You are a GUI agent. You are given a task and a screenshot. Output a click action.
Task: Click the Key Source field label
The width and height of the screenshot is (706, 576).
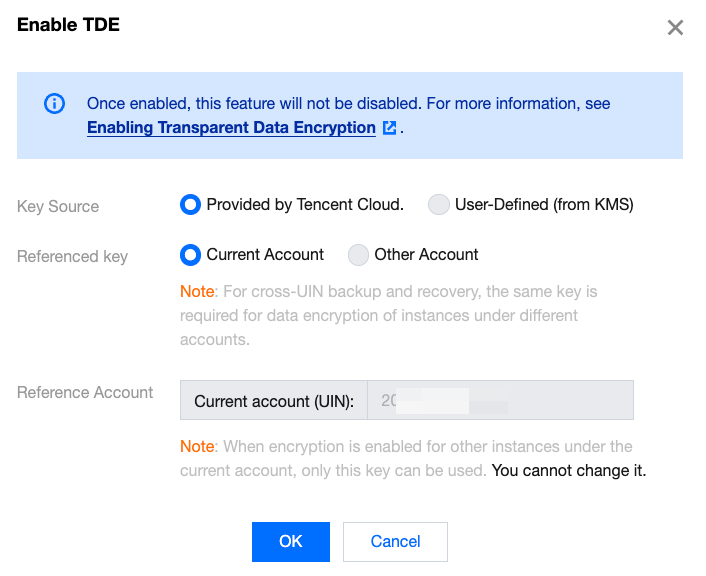58,206
